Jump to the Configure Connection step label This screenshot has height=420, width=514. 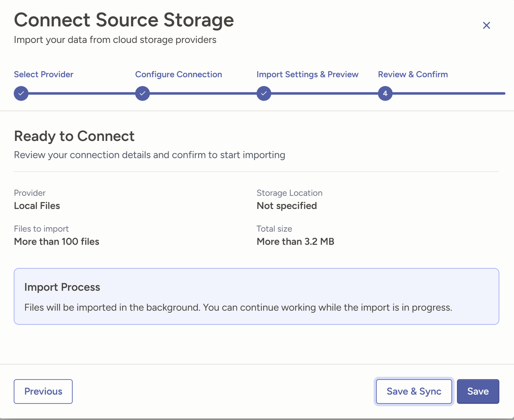[178, 74]
